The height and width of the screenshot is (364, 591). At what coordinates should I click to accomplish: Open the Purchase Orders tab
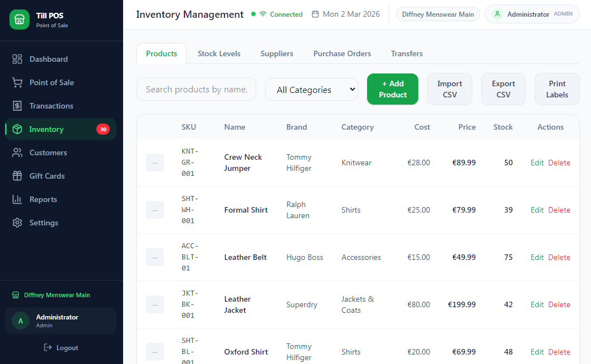[x=342, y=53]
